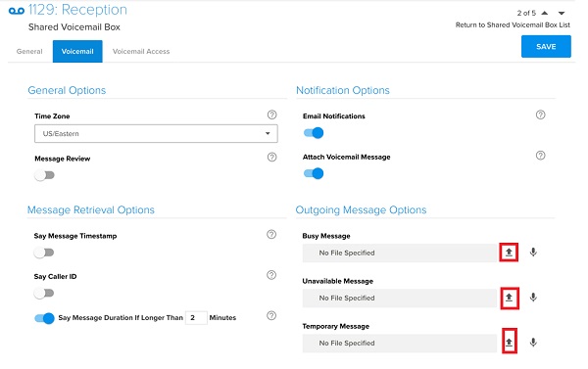
Task: Upload a file for Temporary Message
Action: click(x=509, y=342)
